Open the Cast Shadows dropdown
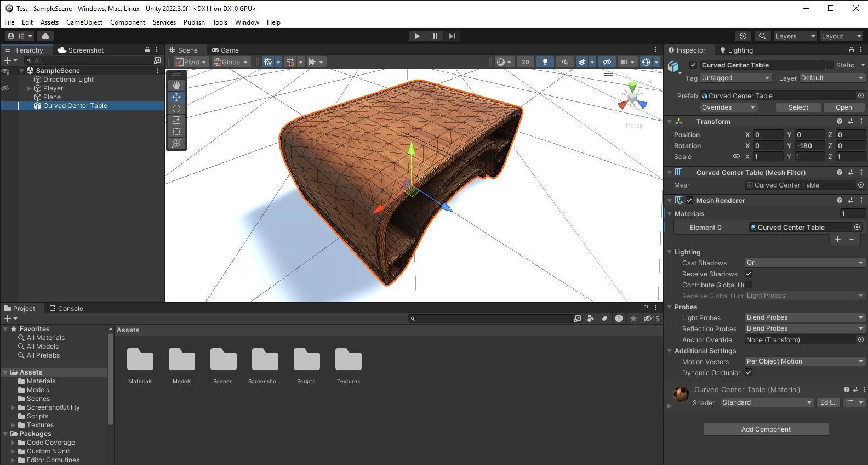Image resolution: width=868 pixels, height=465 pixels. pyautogui.click(x=805, y=263)
